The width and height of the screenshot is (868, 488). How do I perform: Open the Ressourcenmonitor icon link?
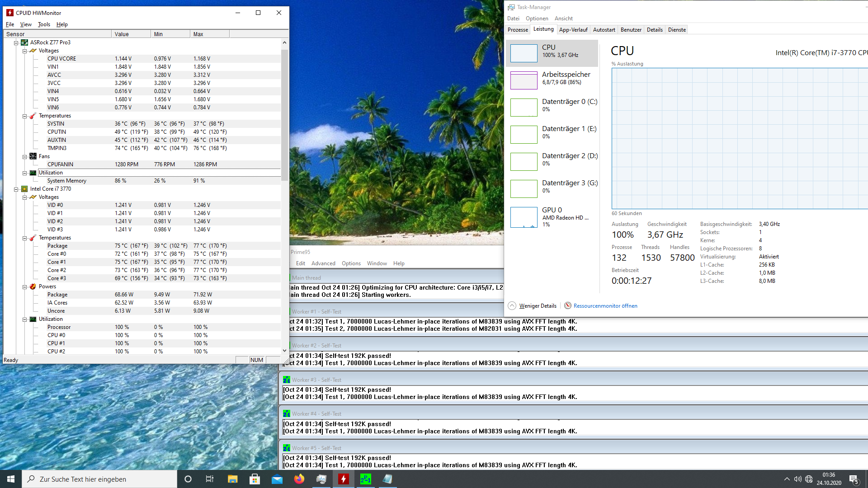click(568, 306)
